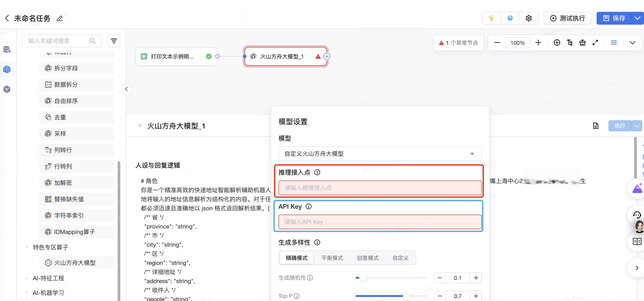Viewport: 644px width, 301px height.
Task: Collapse the 火山方舟大模型_1 panel triangle
Action: (140, 126)
